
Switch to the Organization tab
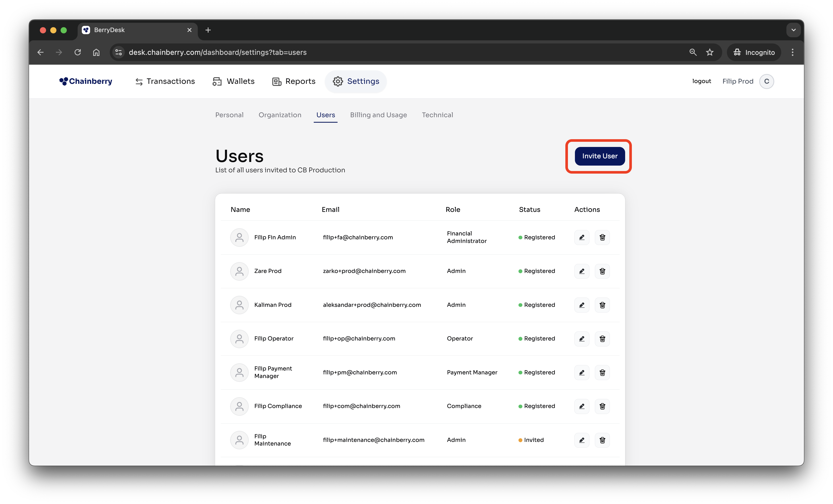coord(280,115)
